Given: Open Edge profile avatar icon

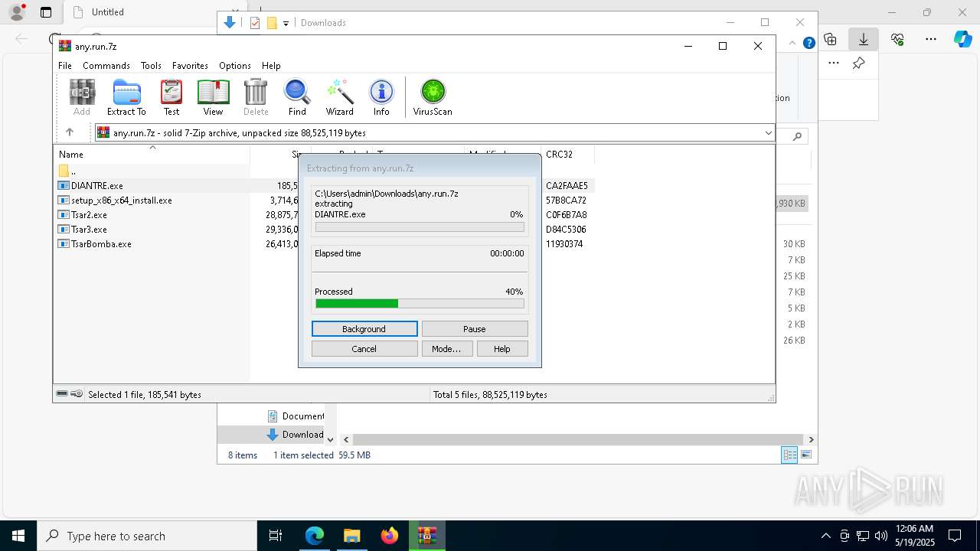Looking at the screenshot, I should click(17, 11).
